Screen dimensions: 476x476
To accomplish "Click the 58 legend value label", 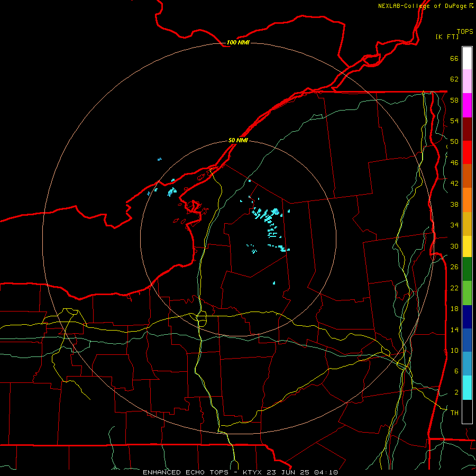I will coord(454,100).
